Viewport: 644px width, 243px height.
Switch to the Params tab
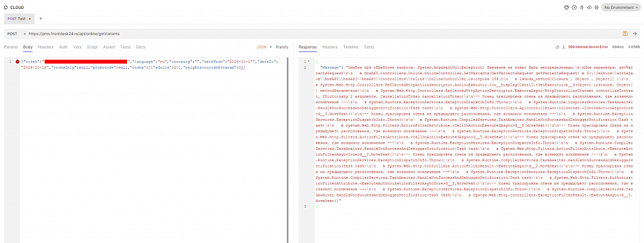click(11, 47)
